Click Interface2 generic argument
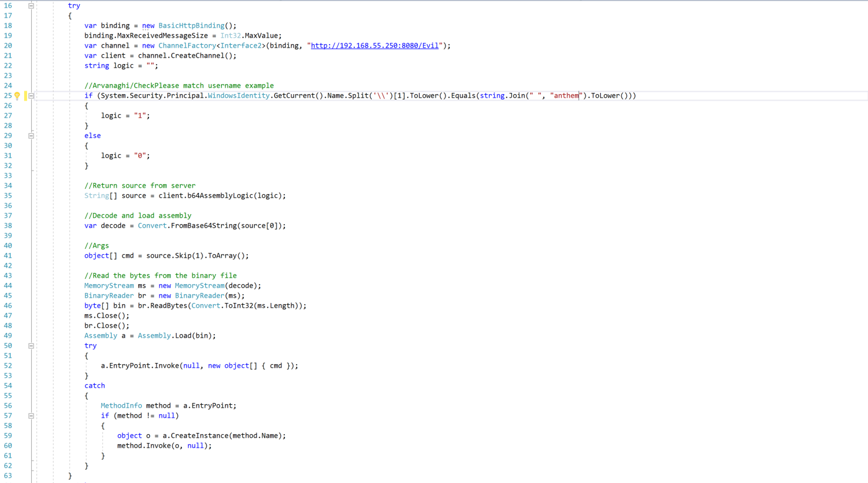The image size is (868, 483). point(241,46)
